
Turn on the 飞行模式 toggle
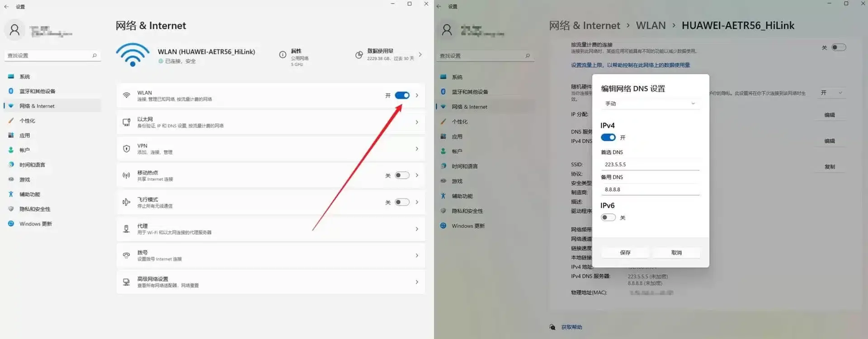click(x=402, y=202)
